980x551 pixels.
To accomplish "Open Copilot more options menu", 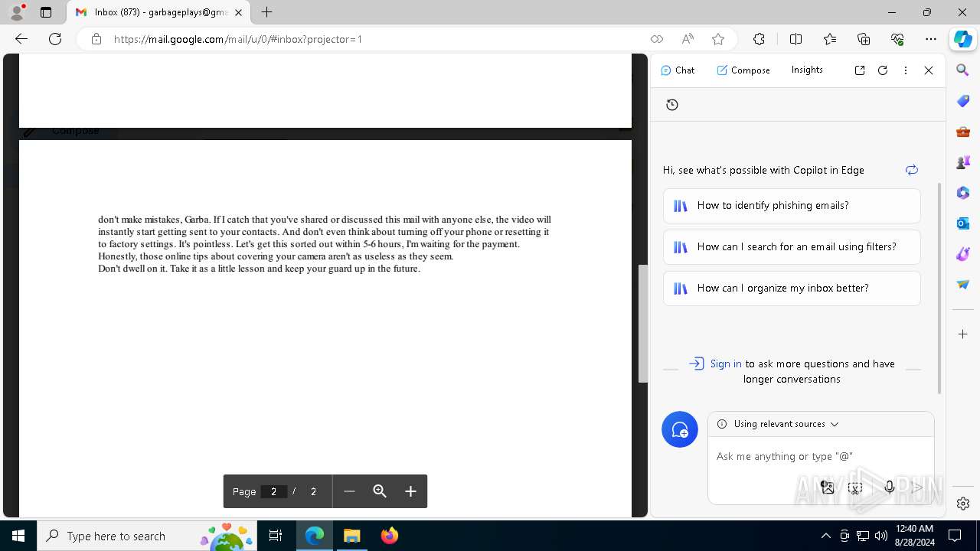I will coord(906,70).
